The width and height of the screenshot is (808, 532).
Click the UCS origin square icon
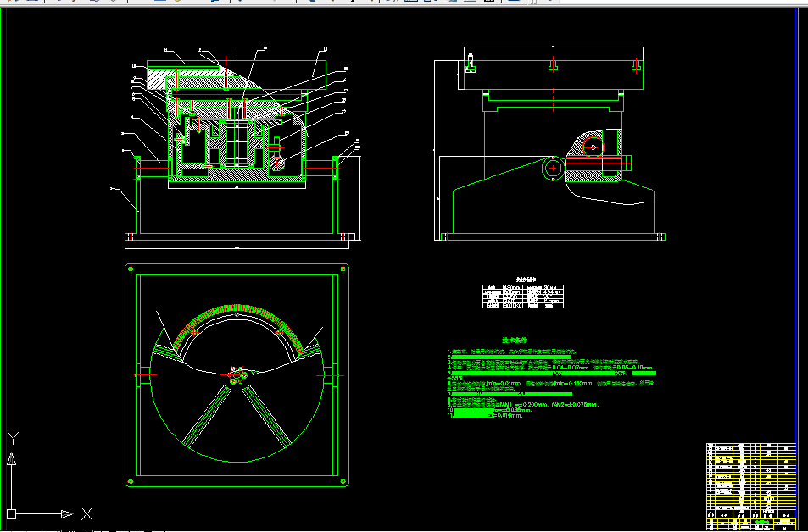tap(11, 514)
